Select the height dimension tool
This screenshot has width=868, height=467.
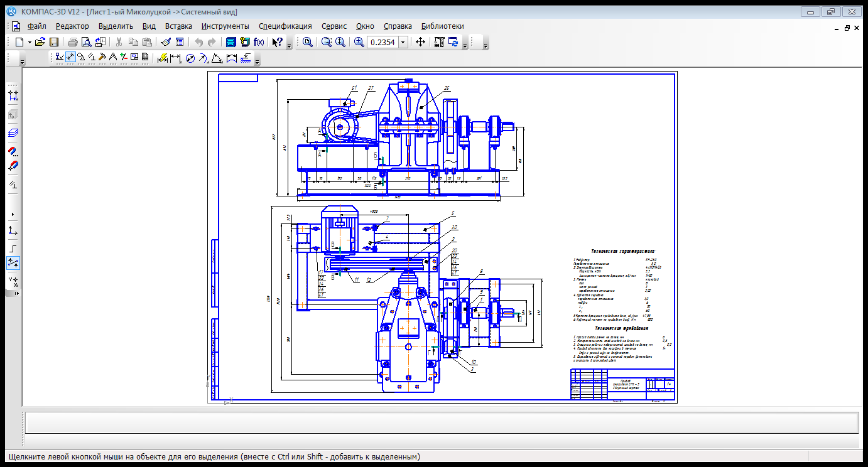245,58
